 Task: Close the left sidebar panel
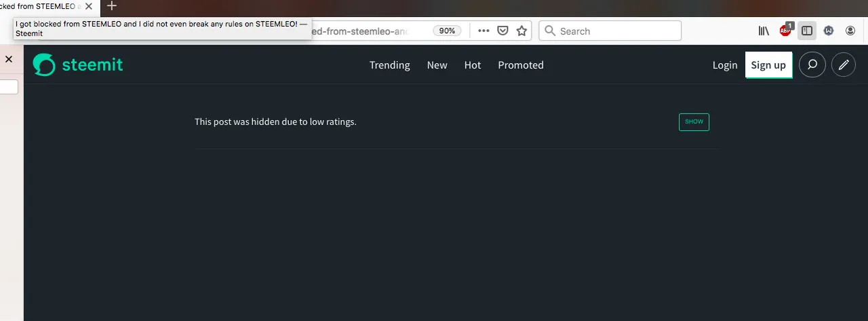click(x=9, y=59)
